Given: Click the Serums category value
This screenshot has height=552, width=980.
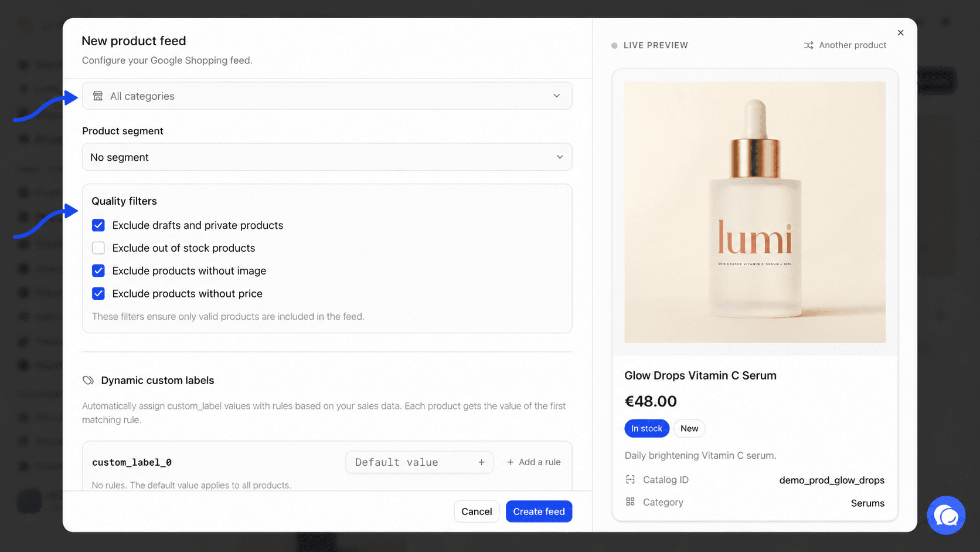Looking at the screenshot, I should point(867,503).
